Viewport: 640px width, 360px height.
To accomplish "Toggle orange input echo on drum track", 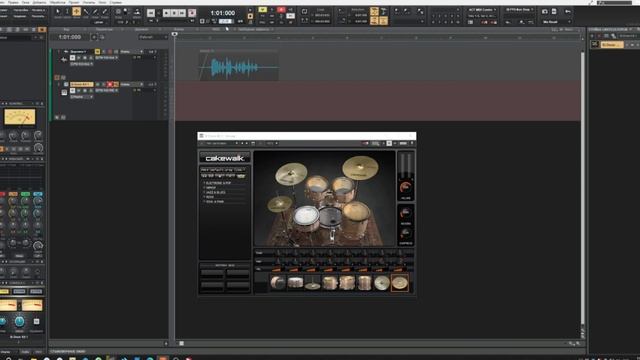I will (116, 84).
